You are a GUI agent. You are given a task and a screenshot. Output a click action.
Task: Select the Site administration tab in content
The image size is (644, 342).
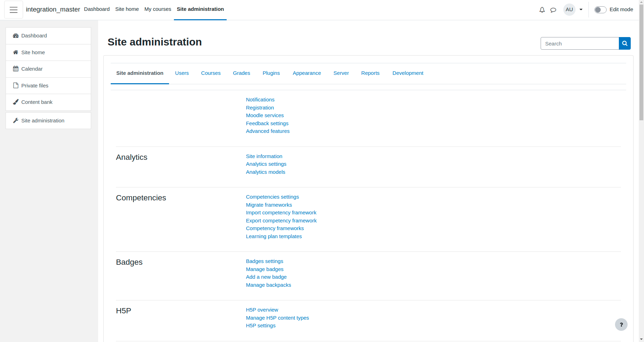click(140, 73)
